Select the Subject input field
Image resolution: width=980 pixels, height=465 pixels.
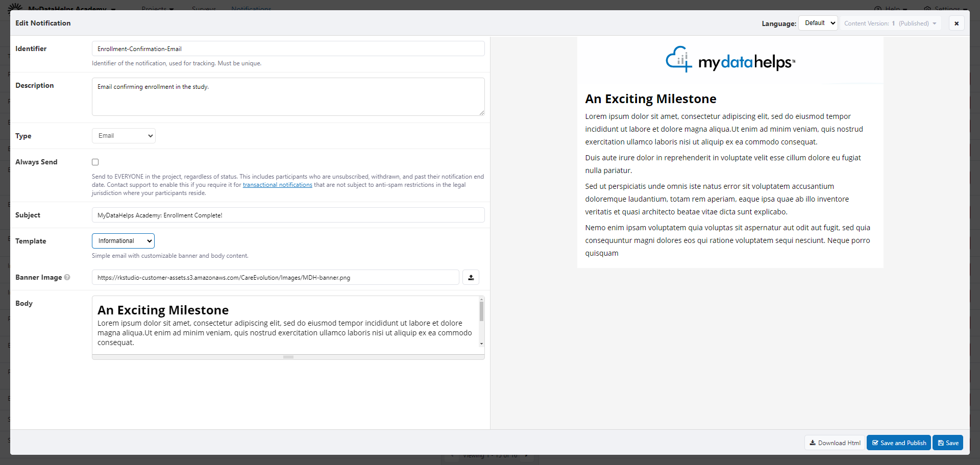pyautogui.click(x=288, y=215)
